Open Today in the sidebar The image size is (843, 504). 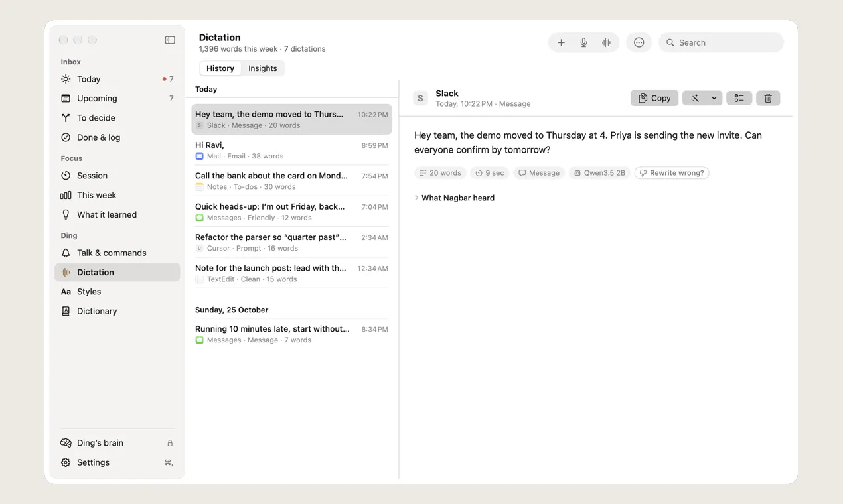click(x=117, y=79)
